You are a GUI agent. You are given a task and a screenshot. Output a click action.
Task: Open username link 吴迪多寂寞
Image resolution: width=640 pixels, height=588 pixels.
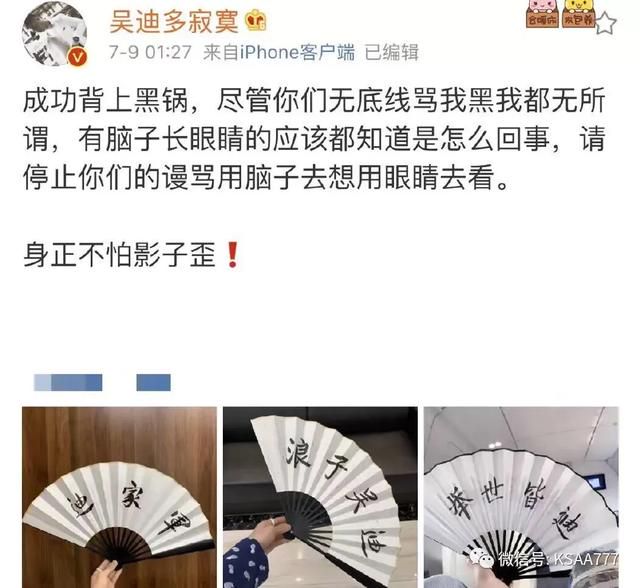tap(174, 22)
